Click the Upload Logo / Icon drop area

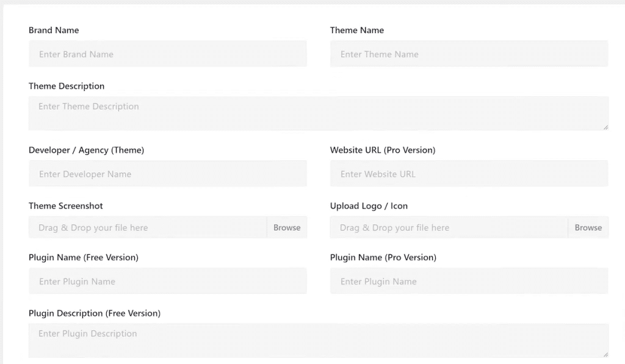(449, 227)
